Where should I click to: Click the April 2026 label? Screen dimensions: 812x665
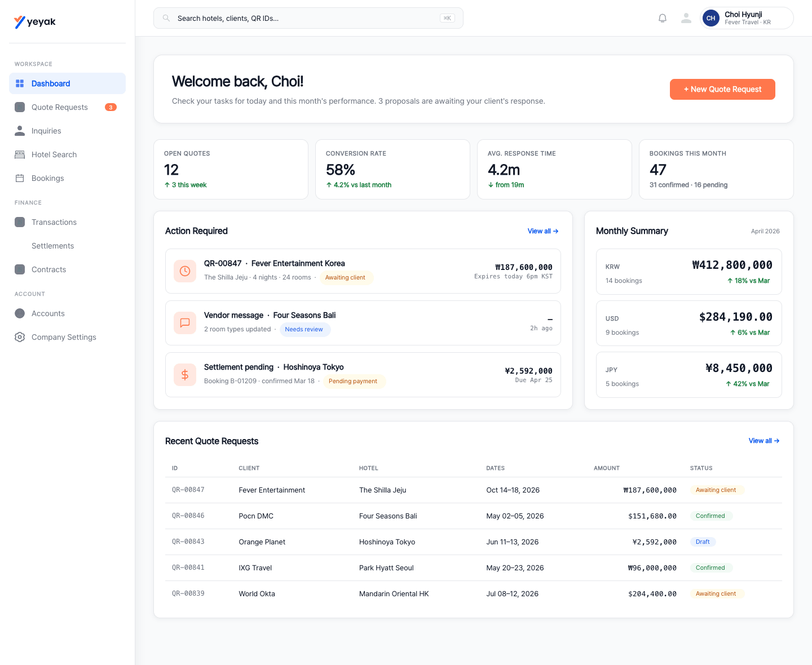click(x=765, y=231)
